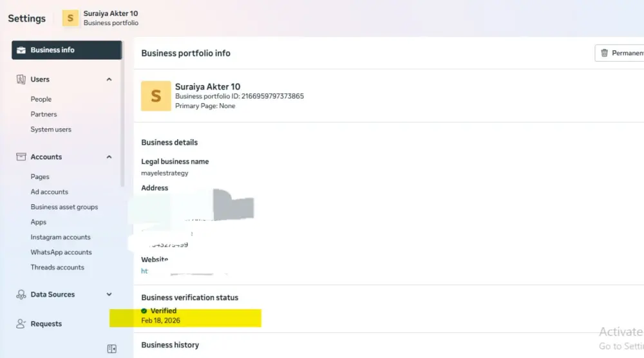Click the large S portfolio thumbnail
644x358 pixels.
click(156, 96)
